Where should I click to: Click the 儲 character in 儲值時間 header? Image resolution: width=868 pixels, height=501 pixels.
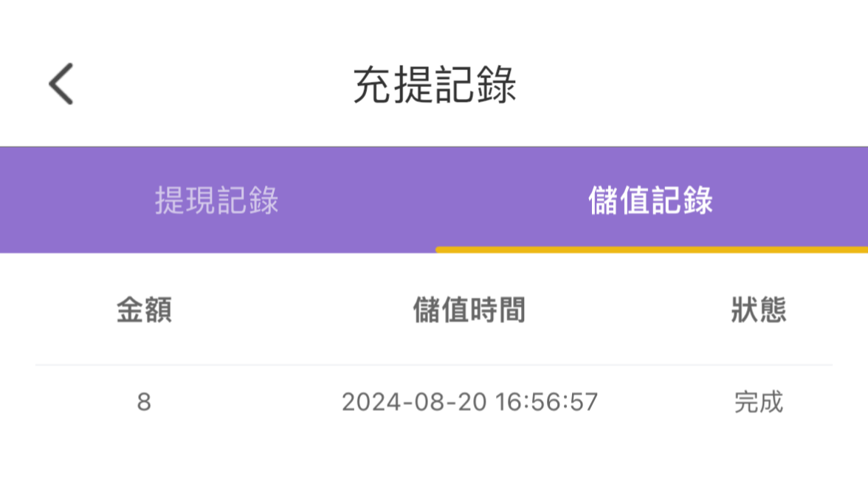427,311
